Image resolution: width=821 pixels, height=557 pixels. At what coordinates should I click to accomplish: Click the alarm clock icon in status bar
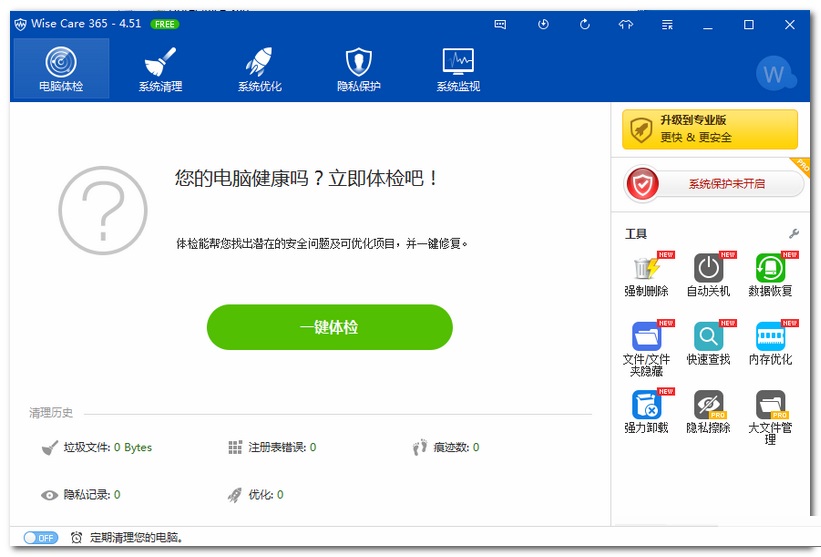[76, 538]
